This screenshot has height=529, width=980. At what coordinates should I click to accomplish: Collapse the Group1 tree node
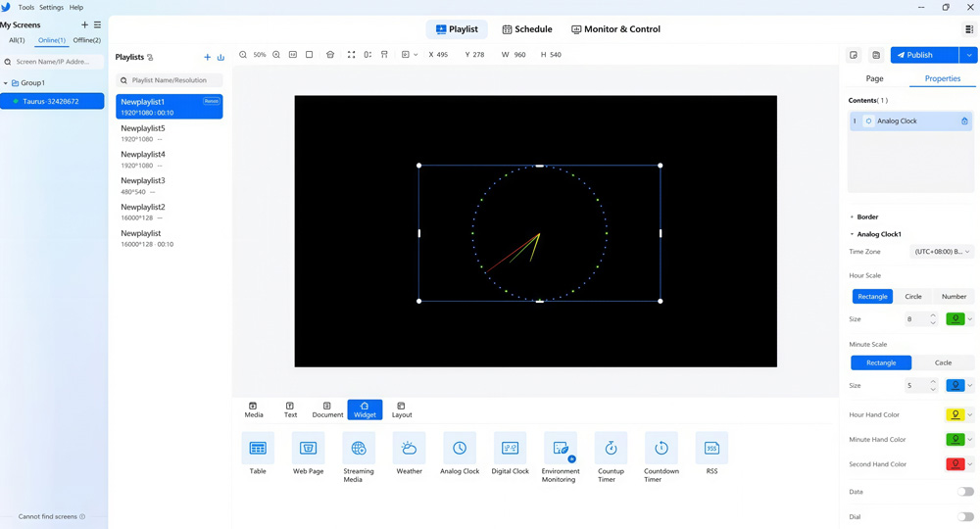tap(6, 83)
